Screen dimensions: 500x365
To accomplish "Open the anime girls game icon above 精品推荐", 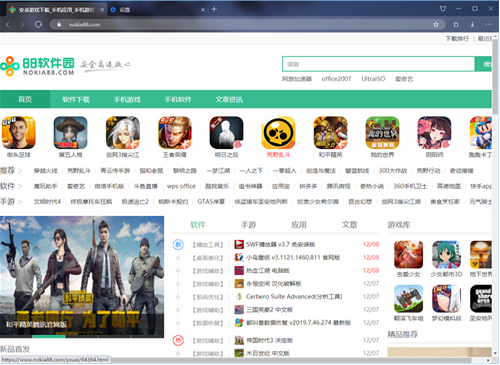I will click(446, 298).
